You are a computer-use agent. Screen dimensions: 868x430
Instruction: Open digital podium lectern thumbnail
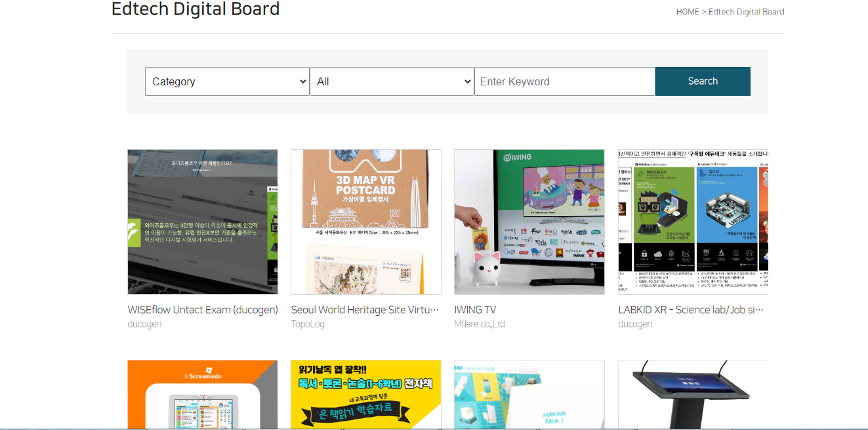point(693,395)
